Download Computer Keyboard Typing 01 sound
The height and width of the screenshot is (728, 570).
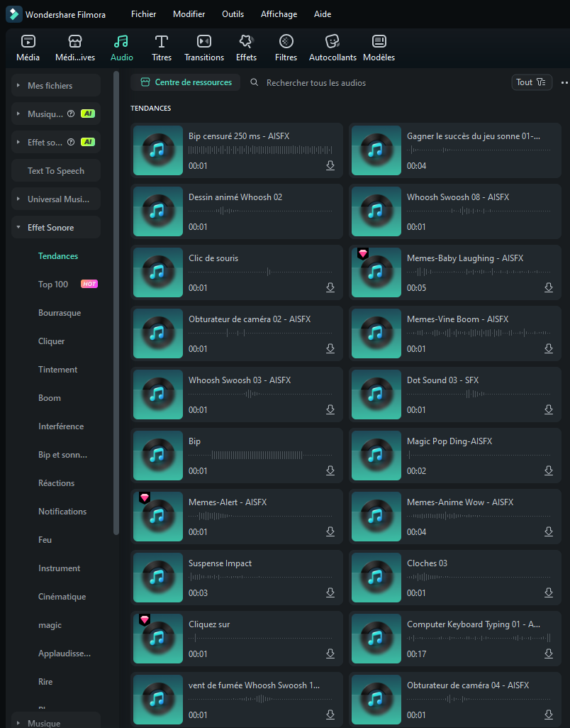549,653
